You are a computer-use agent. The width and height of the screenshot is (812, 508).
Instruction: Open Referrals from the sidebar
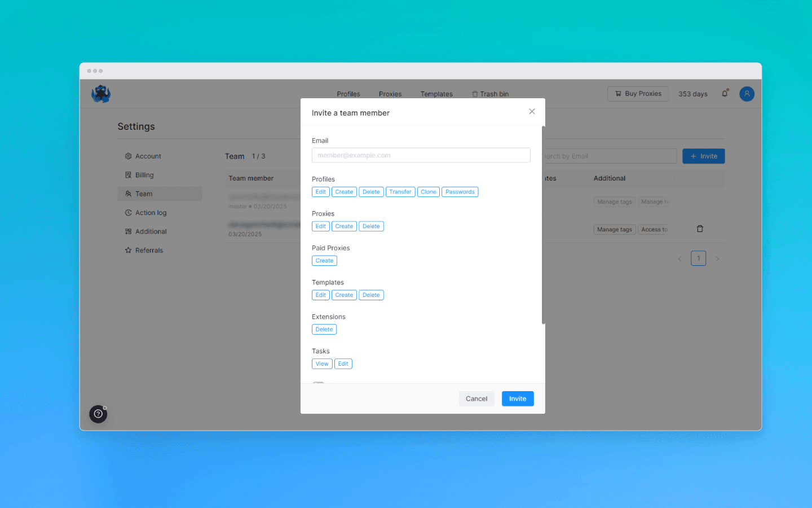pos(148,250)
